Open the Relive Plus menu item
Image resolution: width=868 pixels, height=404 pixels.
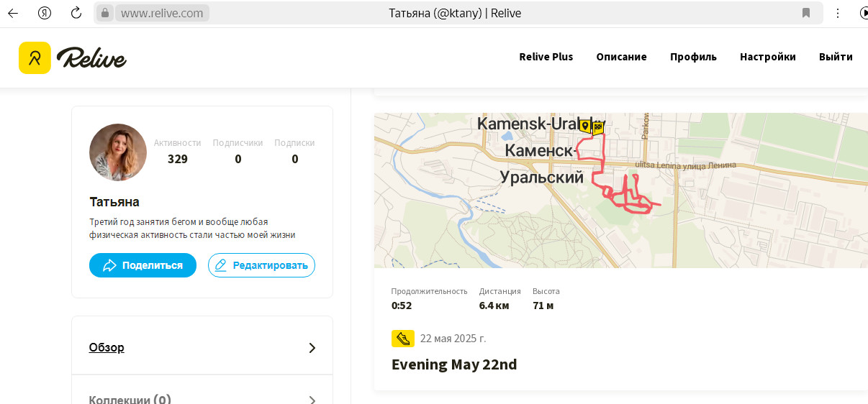(x=546, y=57)
